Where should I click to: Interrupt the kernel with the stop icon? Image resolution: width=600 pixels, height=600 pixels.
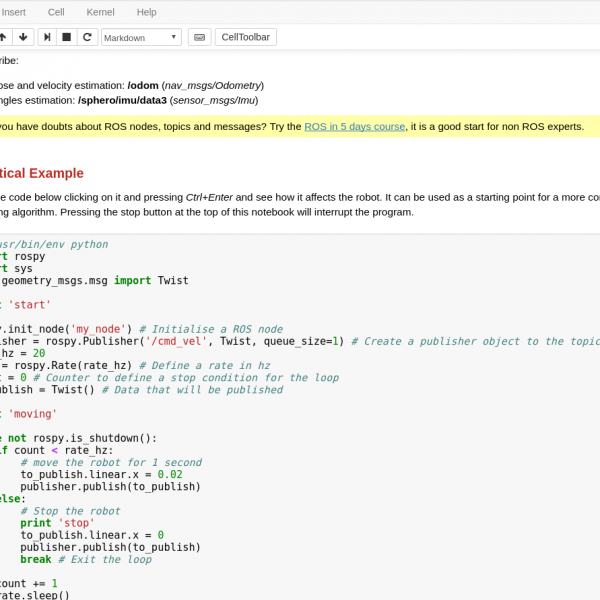67,37
